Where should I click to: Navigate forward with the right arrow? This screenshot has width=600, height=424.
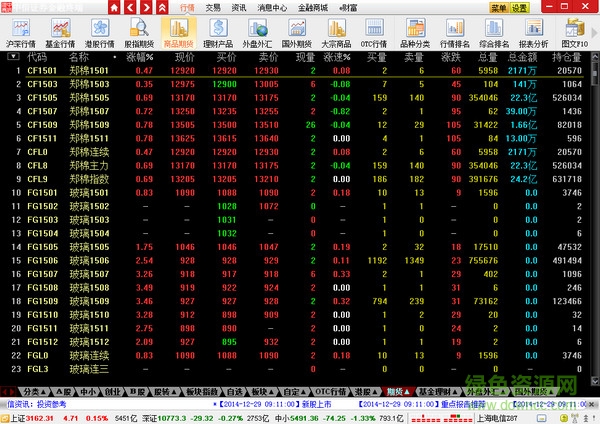[x=146, y=7]
